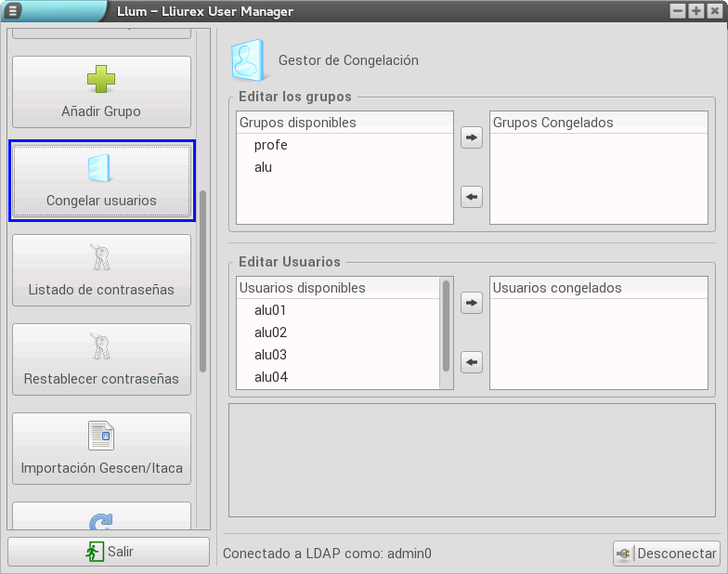728x574 pixels.
Task: Click the Desconectar button
Action: point(666,554)
